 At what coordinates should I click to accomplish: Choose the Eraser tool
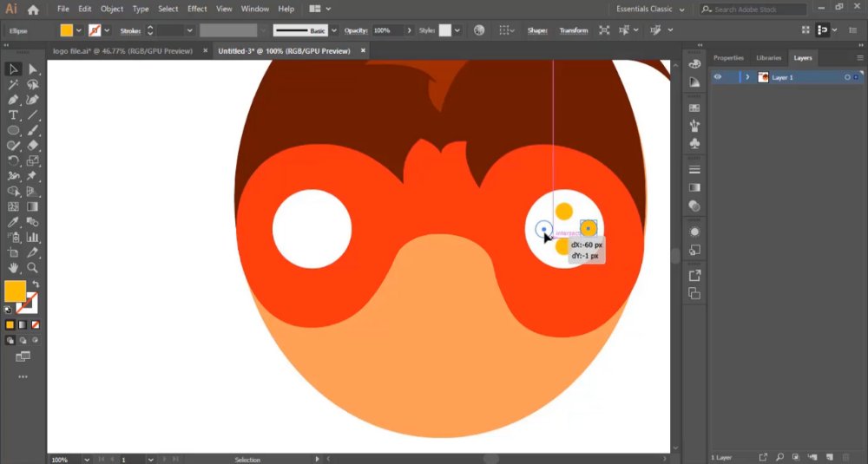(33, 146)
